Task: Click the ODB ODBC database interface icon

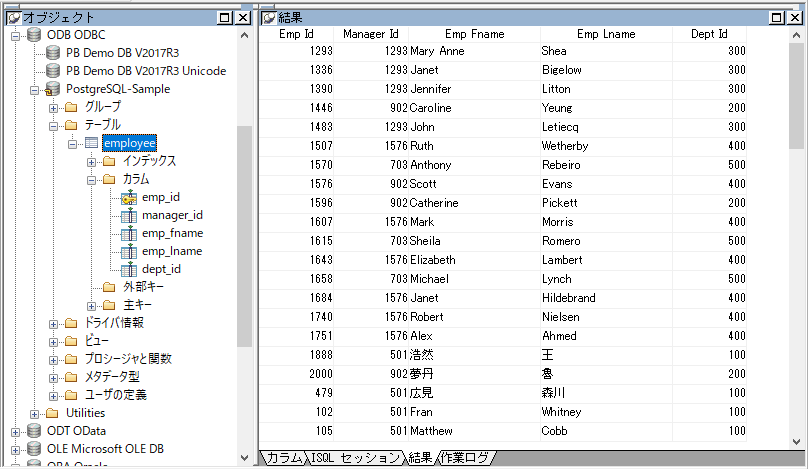Action: 34,35
